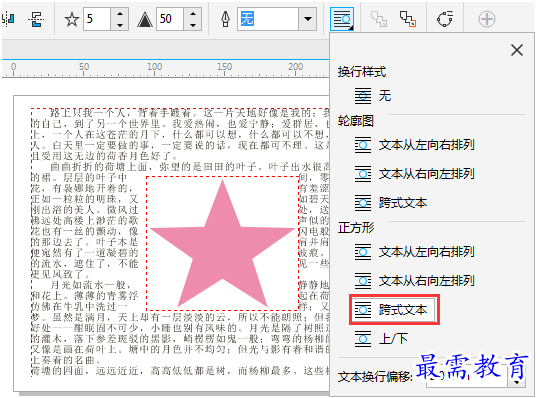The height and width of the screenshot is (398, 537).
Task: Click the star points icon
Action: [72, 19]
